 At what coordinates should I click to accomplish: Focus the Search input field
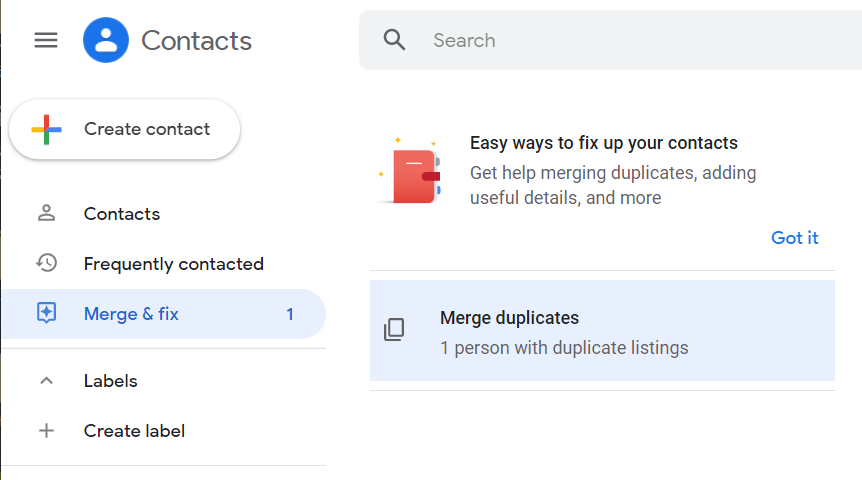pyautogui.click(x=610, y=40)
